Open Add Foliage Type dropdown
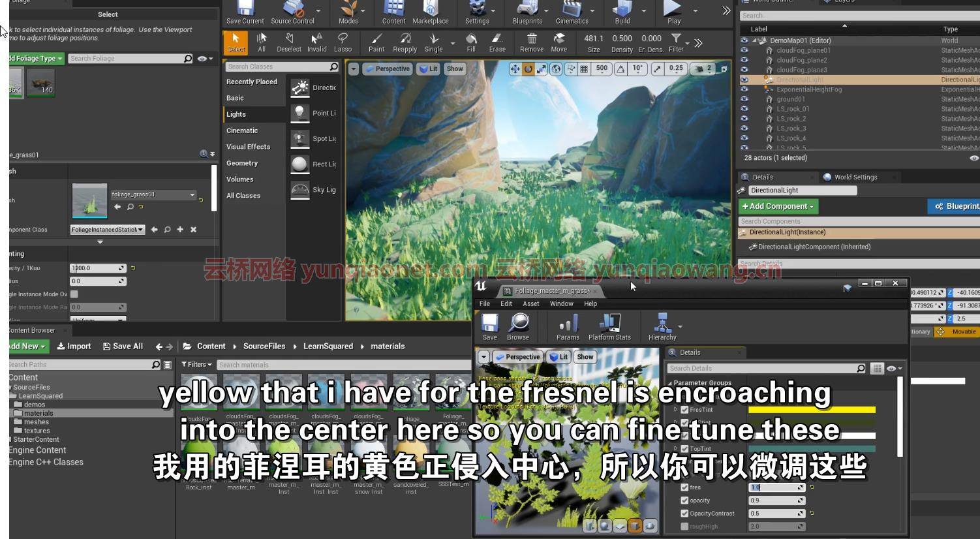Image resolution: width=980 pixels, height=539 pixels. 37,59
